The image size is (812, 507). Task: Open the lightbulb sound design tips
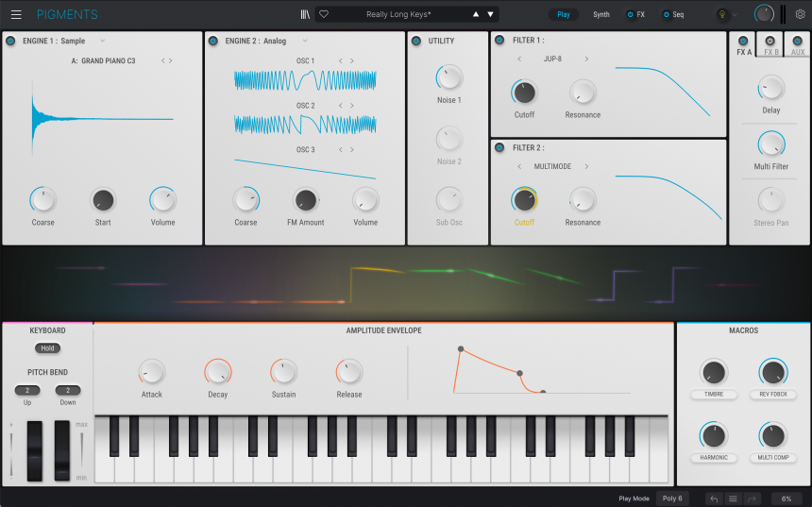722,14
